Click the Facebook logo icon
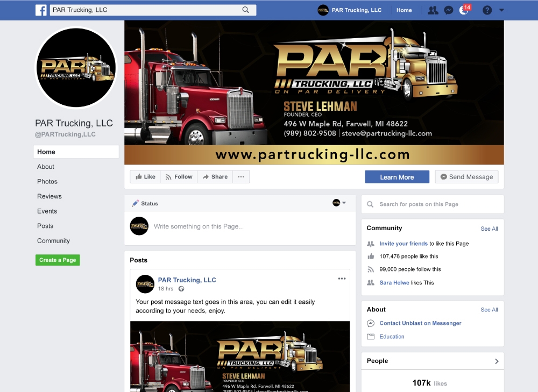 [41, 10]
